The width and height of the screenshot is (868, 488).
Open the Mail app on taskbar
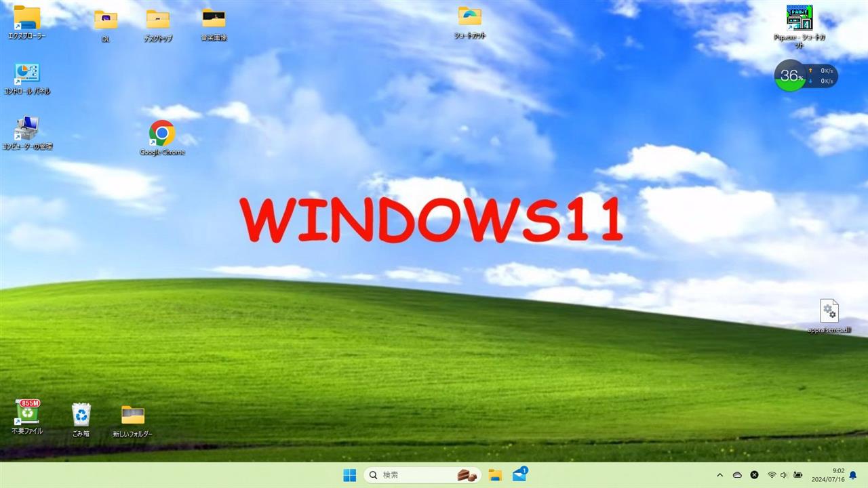tap(520, 474)
